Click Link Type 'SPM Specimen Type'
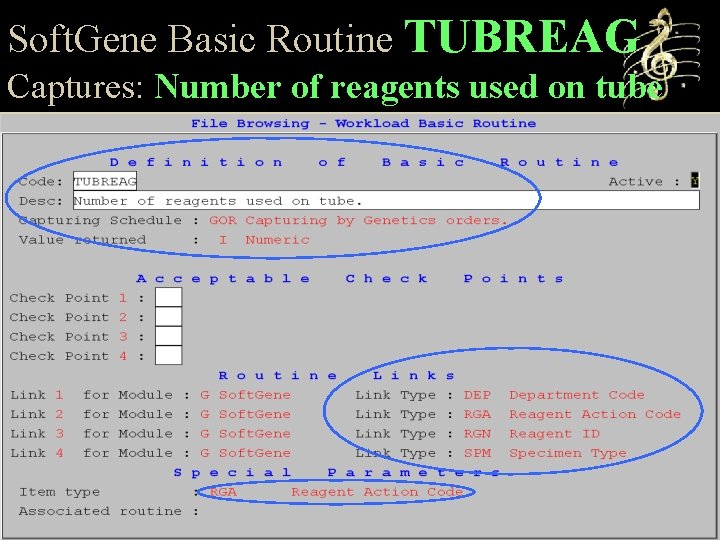Screen dimensions: 720x540 [x=545, y=453]
